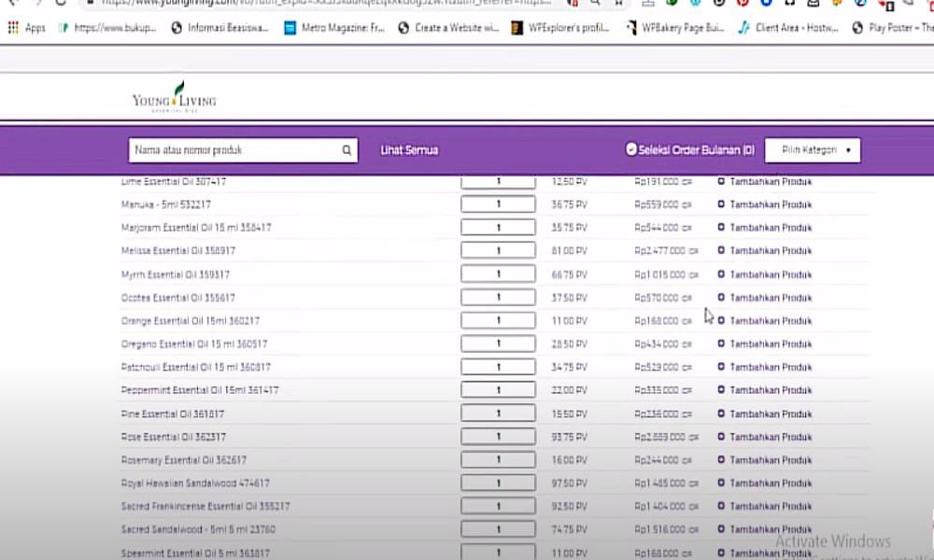Click the price in the Oregano Essential Oil row
Viewport: 934px width, 560px height.
pos(663,344)
